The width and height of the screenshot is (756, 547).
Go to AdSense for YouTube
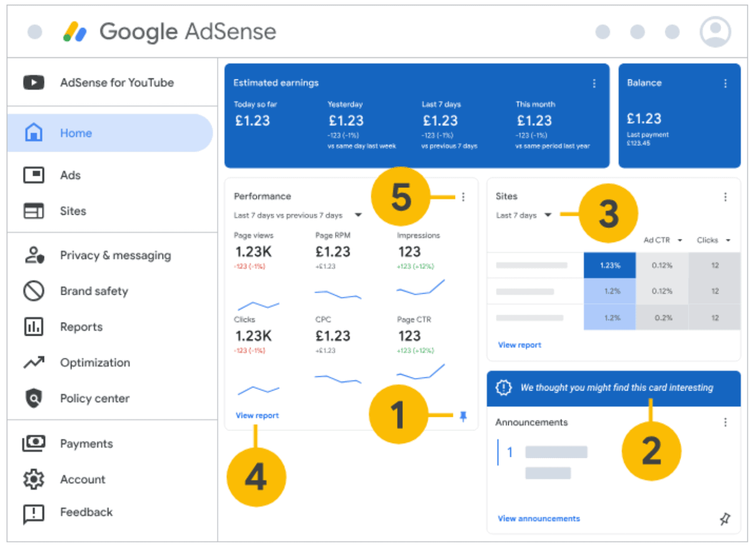coord(117,82)
